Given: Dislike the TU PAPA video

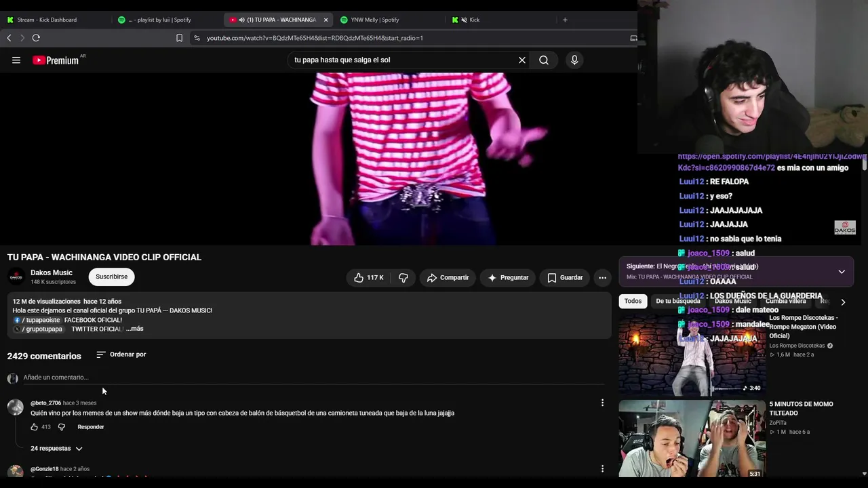Looking at the screenshot, I should point(403,277).
